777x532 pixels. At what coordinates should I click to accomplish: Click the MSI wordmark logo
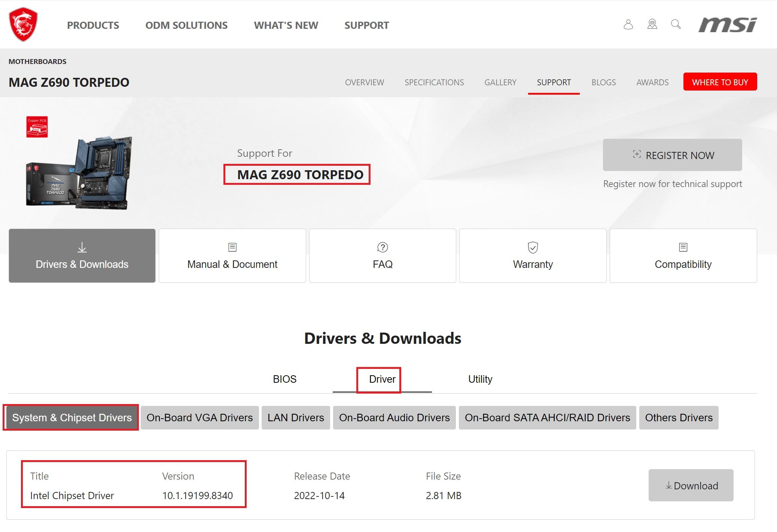pyautogui.click(x=728, y=25)
